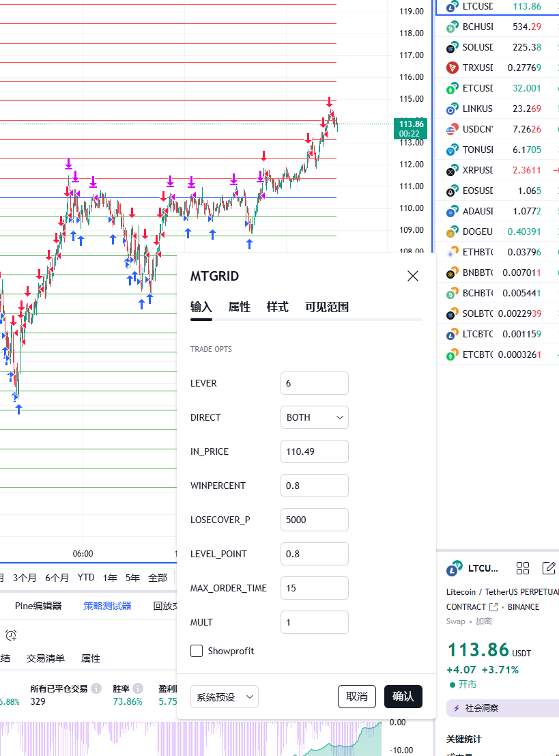559x756 pixels.
Task: Click the deep backtest alarm icon
Action: click(11, 635)
